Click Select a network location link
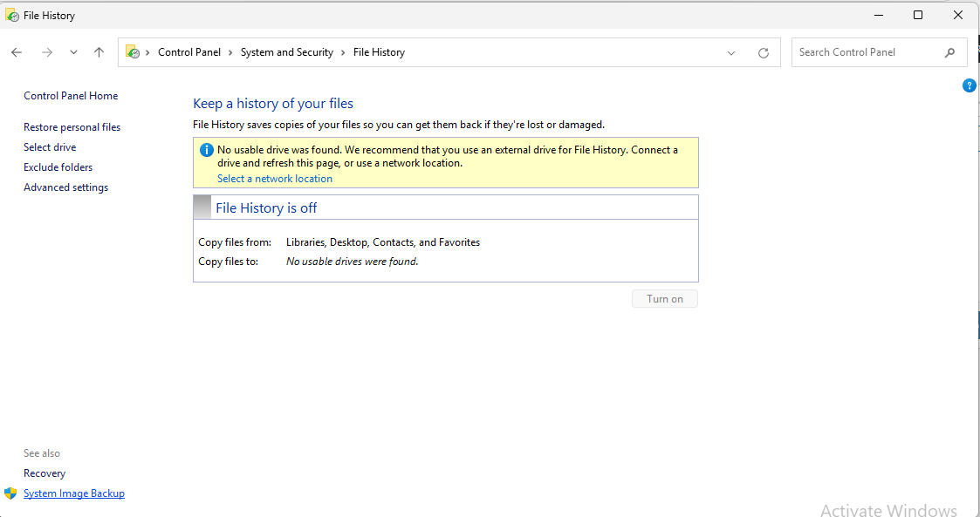The image size is (980, 517). click(275, 179)
